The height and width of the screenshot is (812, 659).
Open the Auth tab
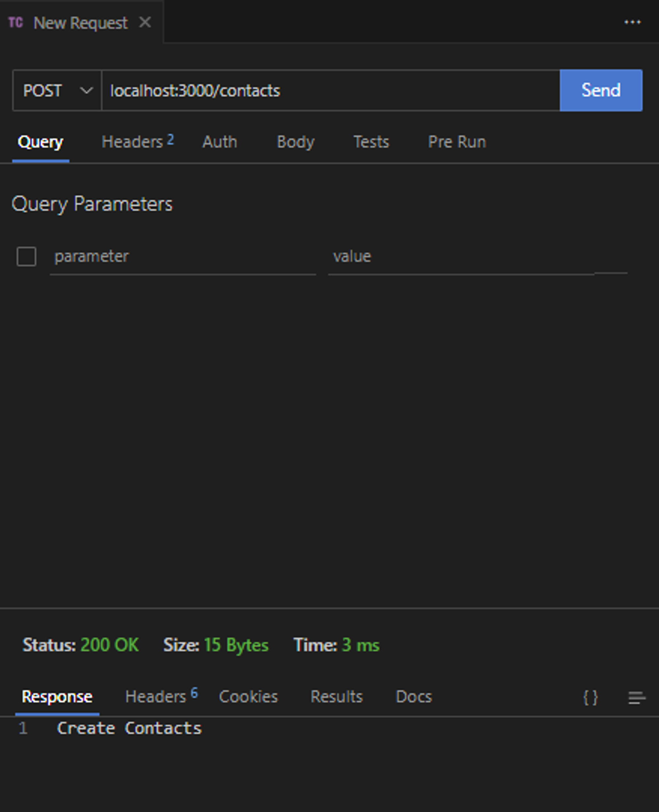(219, 142)
